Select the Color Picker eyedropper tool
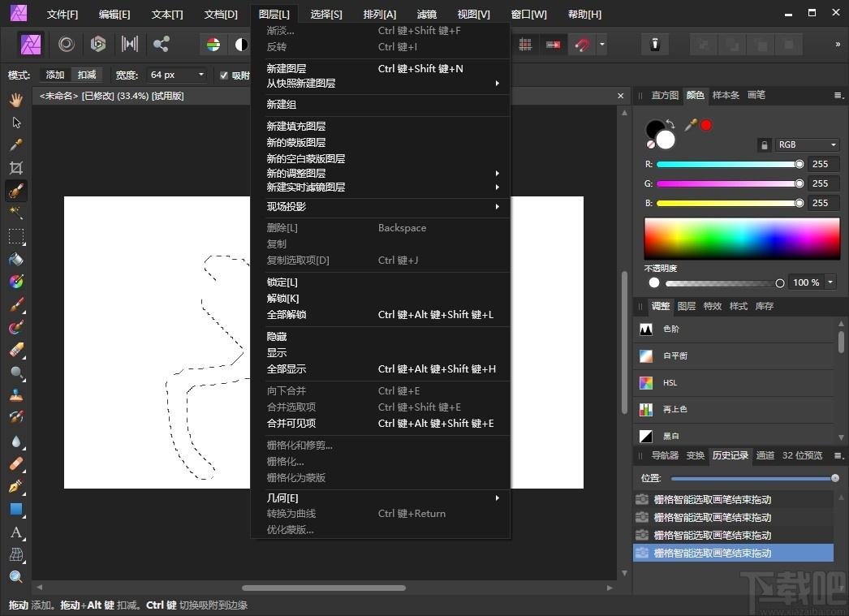 (16, 145)
